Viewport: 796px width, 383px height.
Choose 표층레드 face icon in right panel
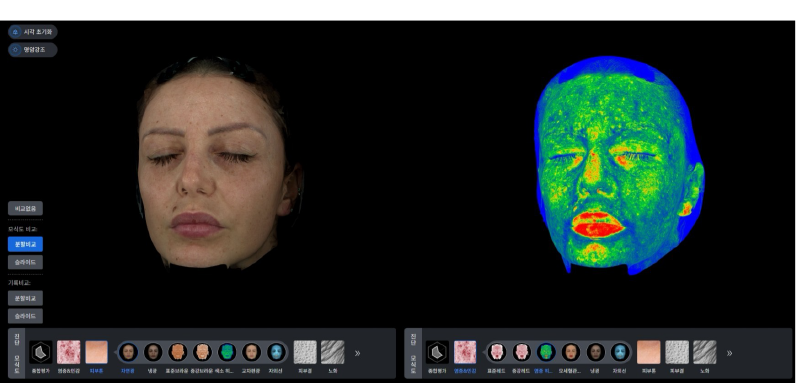click(x=496, y=352)
